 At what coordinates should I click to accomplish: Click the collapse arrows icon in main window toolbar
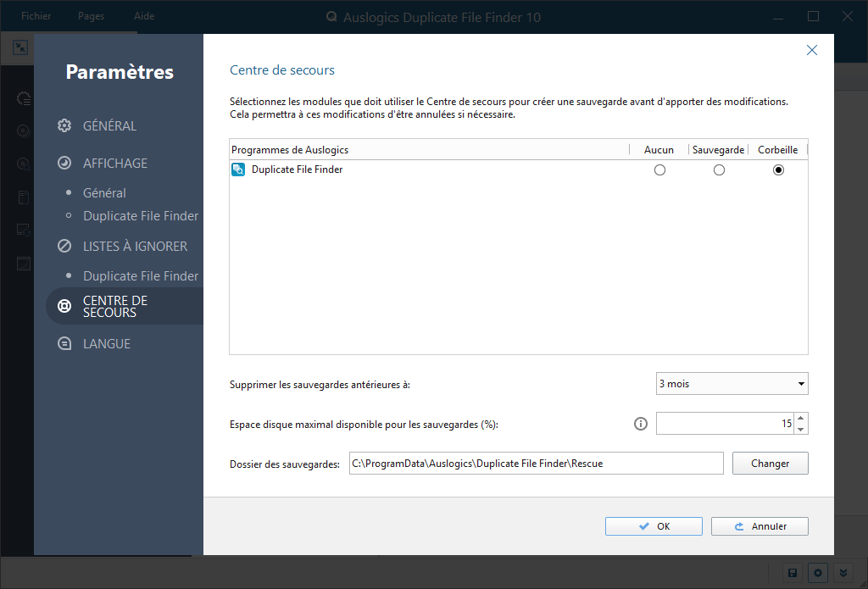pos(20,47)
